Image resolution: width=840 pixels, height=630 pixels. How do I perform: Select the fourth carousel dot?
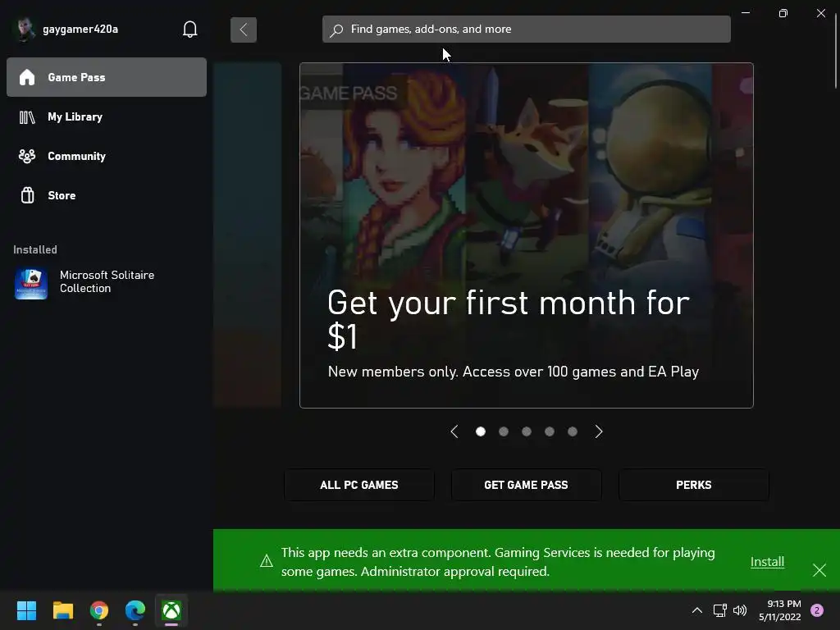[x=550, y=431]
